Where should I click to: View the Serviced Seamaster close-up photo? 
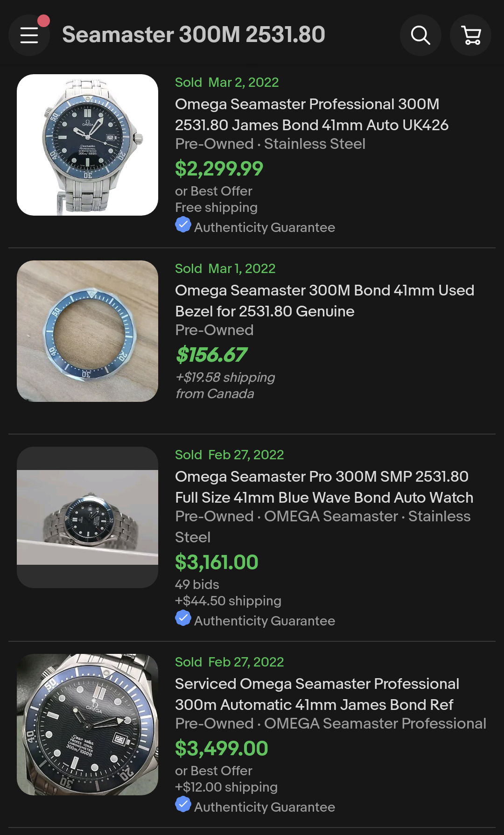coord(87,724)
